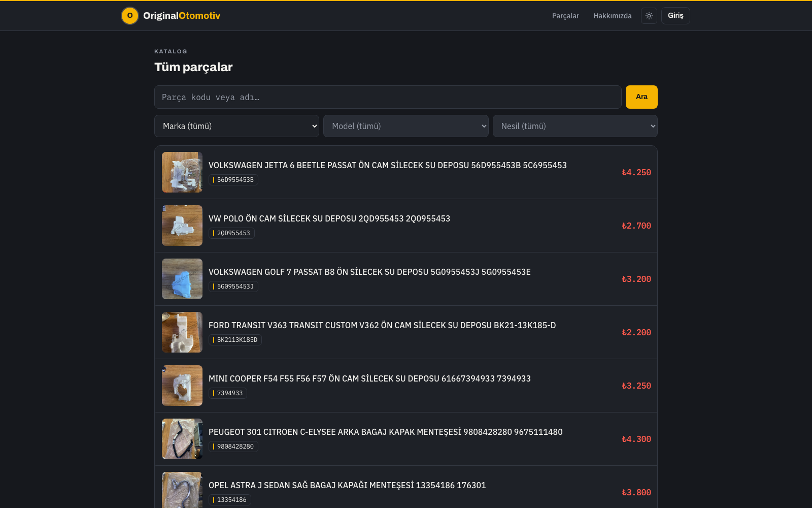Toggle the light/dark theme sun icon
812x508 pixels.
click(x=649, y=16)
